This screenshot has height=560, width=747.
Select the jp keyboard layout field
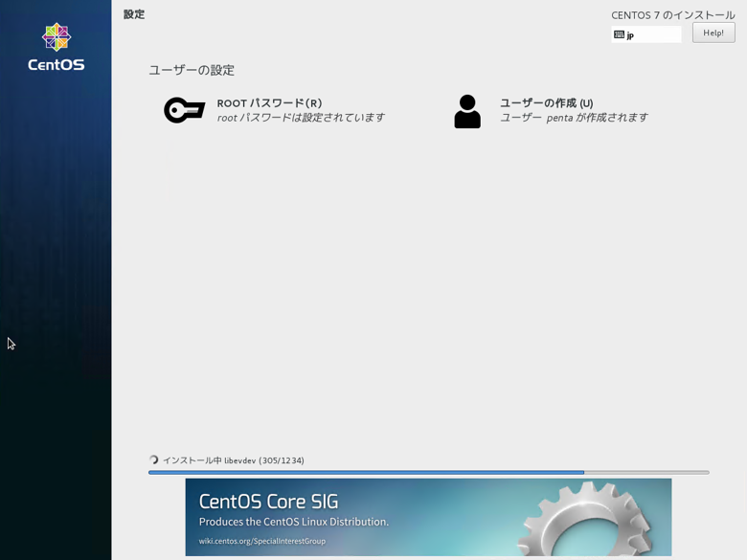tap(646, 34)
